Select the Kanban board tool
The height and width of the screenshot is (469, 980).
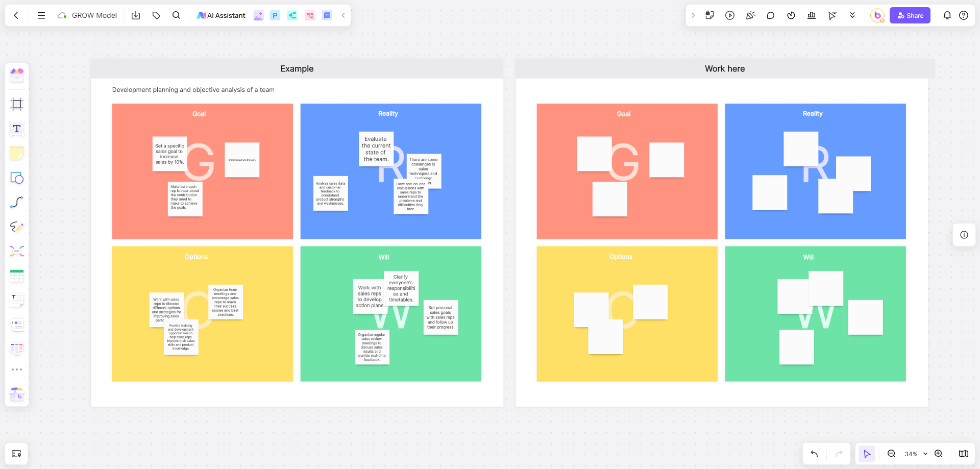coord(17,349)
